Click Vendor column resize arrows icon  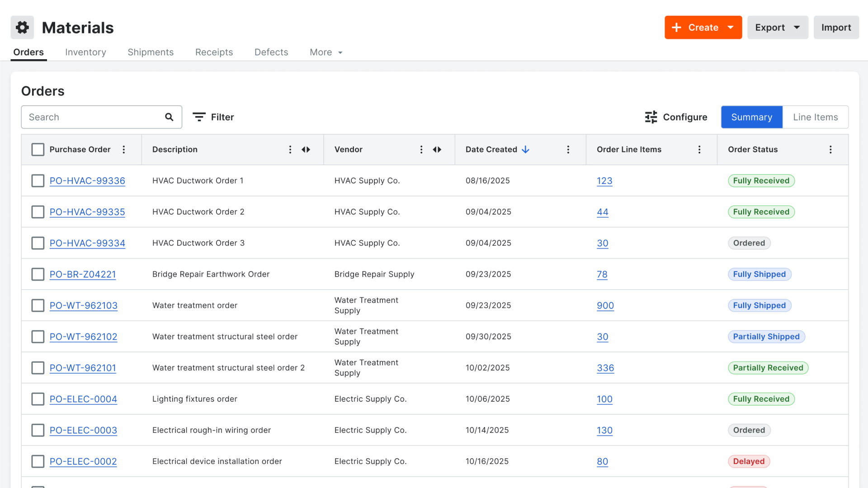[x=437, y=150]
